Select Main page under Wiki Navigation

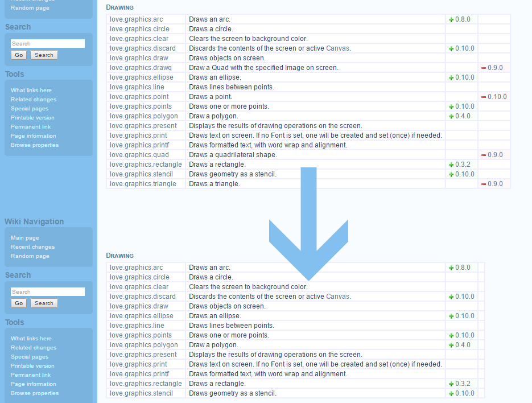(25, 238)
